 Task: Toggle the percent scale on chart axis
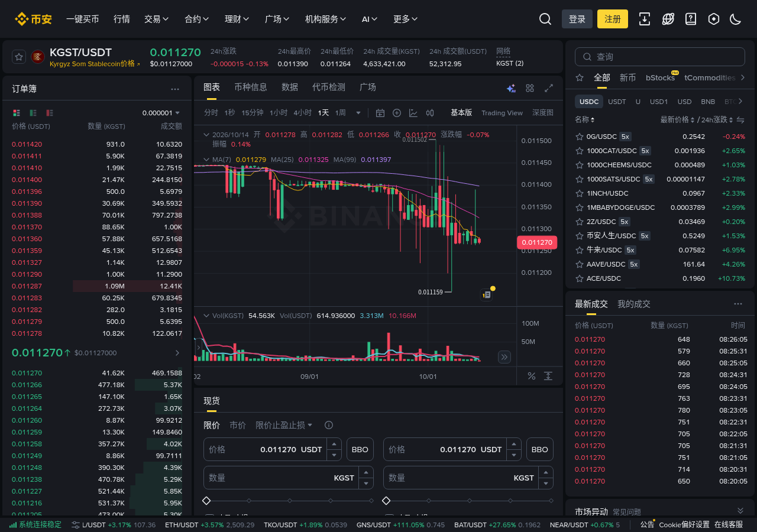point(531,376)
